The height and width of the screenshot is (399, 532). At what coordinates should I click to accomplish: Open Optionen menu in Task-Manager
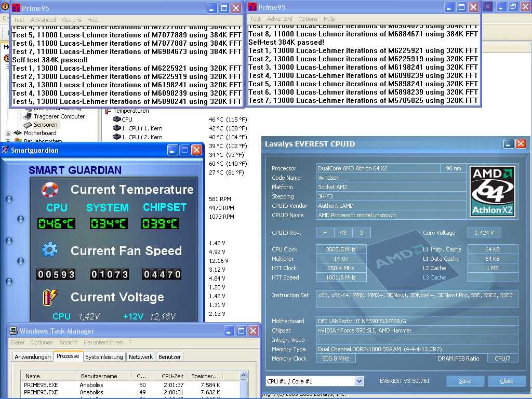pos(42,342)
